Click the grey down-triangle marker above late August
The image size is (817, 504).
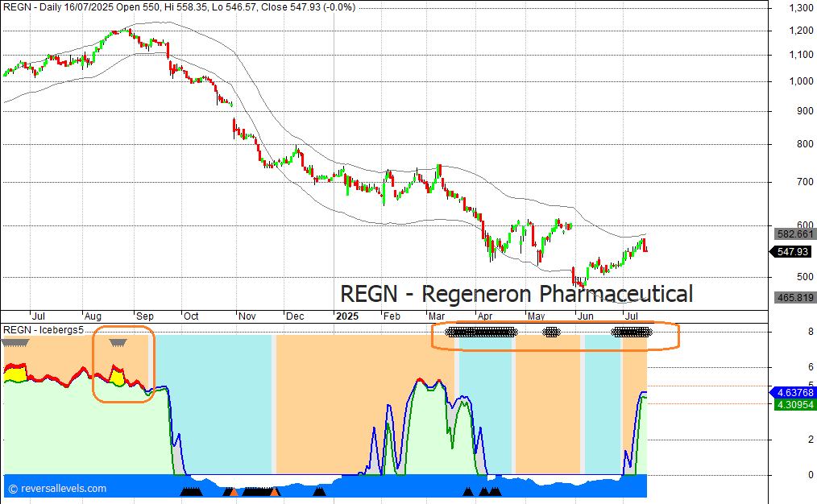click(118, 343)
